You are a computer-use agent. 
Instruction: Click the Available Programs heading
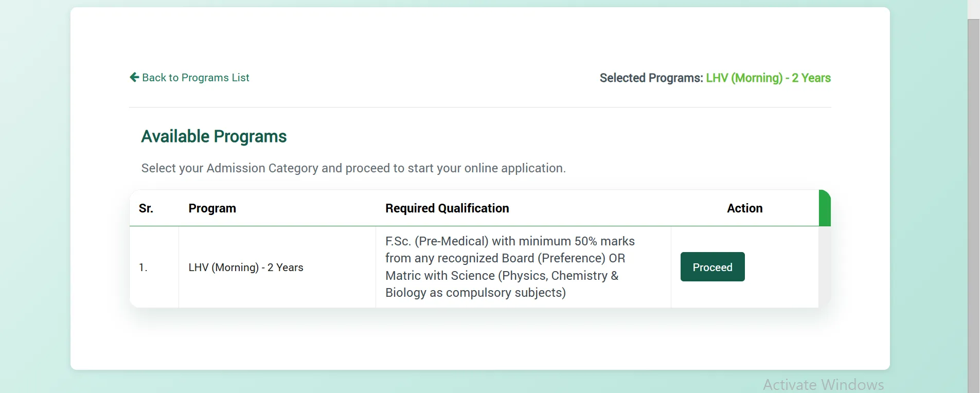coord(214,136)
